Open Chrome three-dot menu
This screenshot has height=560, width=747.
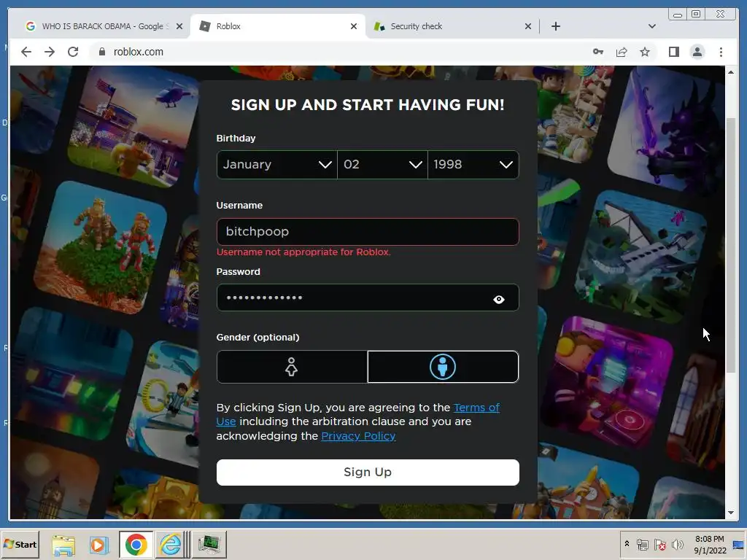point(721,52)
